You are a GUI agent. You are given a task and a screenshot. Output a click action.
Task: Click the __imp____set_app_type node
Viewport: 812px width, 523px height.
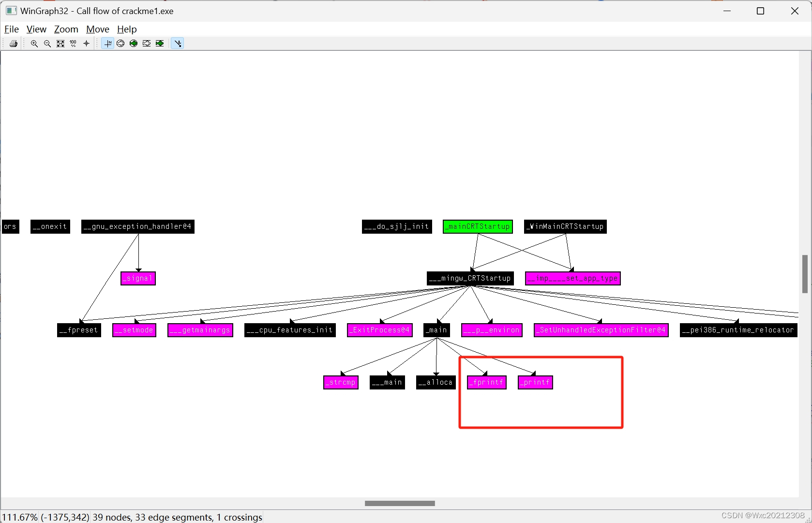(x=573, y=278)
